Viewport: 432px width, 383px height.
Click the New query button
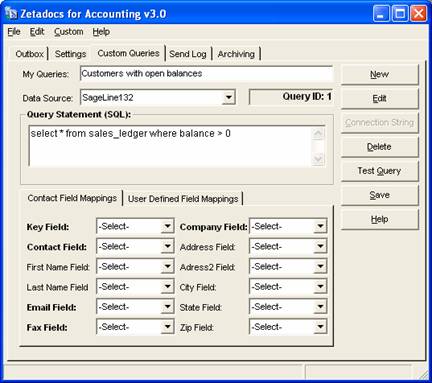click(x=379, y=74)
